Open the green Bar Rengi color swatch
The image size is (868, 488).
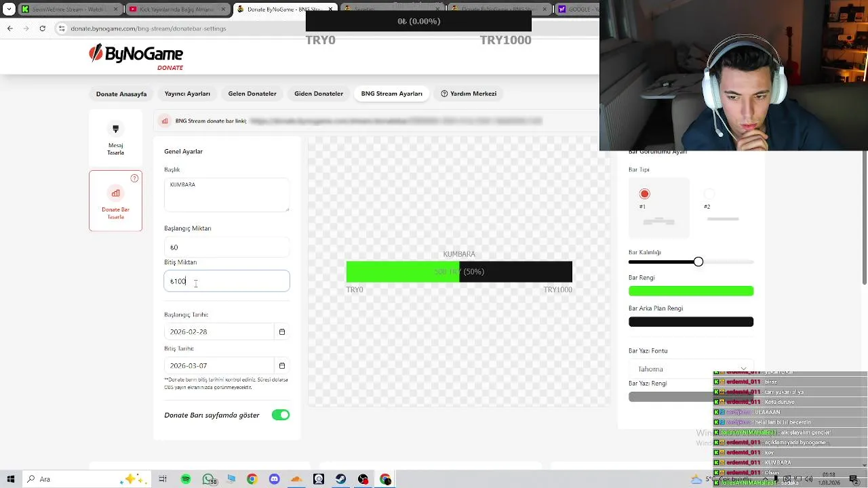pos(691,291)
